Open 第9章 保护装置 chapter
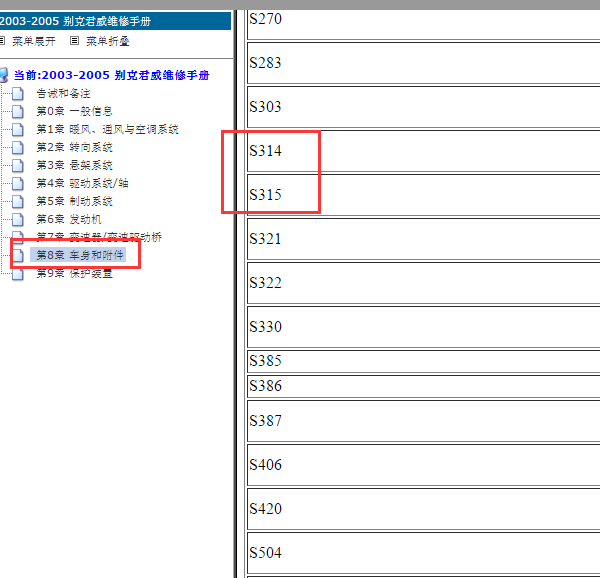This screenshot has height=578, width=600. (x=74, y=273)
